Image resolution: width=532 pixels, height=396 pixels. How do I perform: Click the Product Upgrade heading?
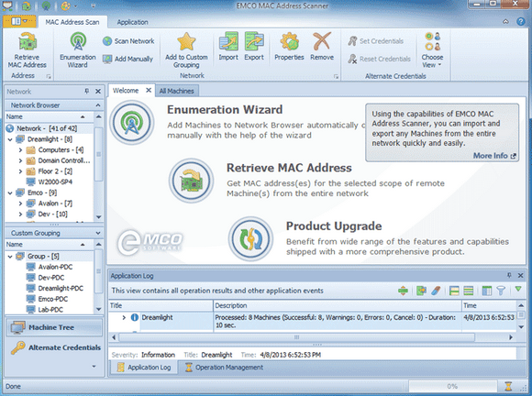(x=334, y=226)
